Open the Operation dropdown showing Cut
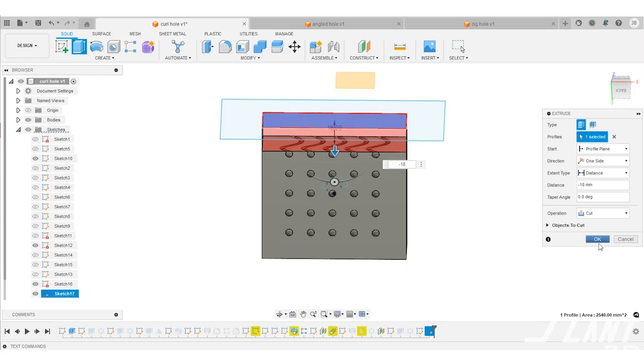Screen dimensions: 644x362 603,213
